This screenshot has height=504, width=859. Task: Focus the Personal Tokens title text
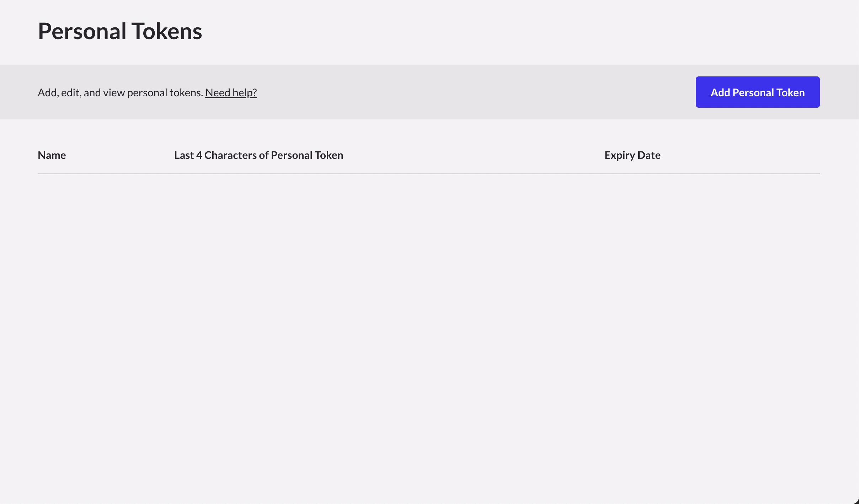[120, 31]
